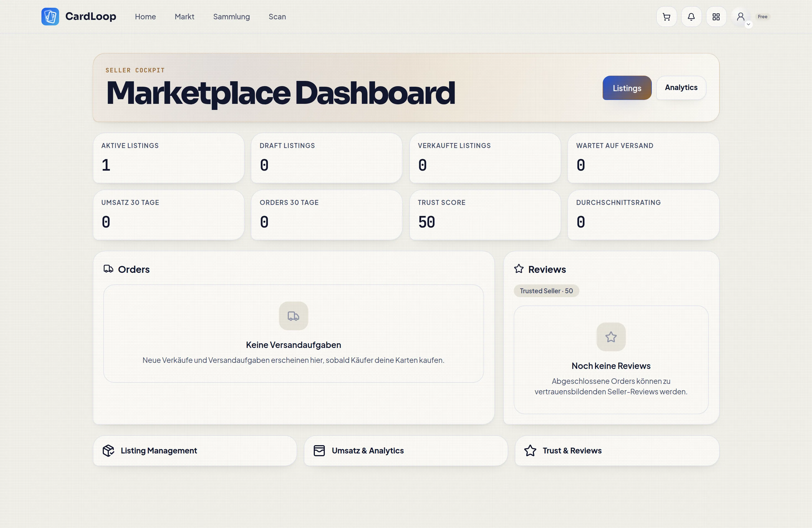812x528 pixels.
Task: Go to Home in navigation
Action: [145, 16]
